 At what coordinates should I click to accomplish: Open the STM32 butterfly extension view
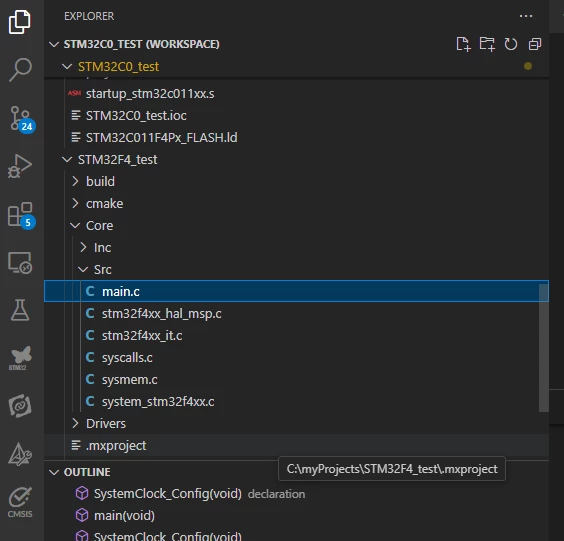[20, 358]
